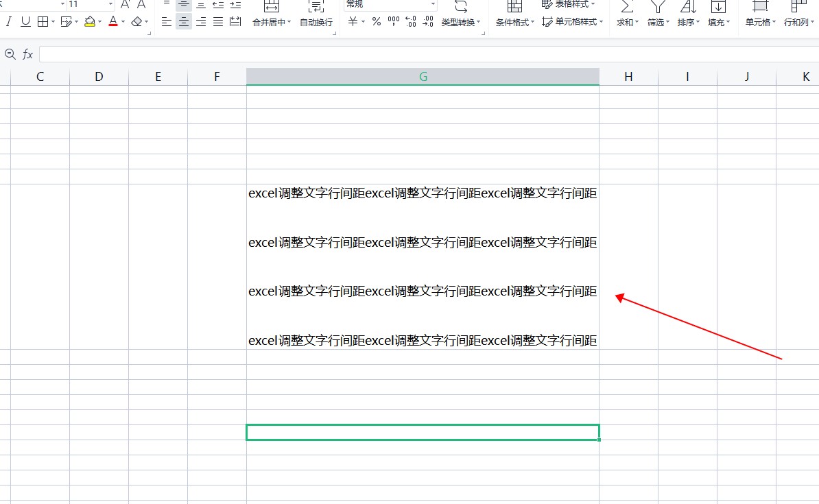Click the align left icon
819x504 pixels.
[x=167, y=22]
